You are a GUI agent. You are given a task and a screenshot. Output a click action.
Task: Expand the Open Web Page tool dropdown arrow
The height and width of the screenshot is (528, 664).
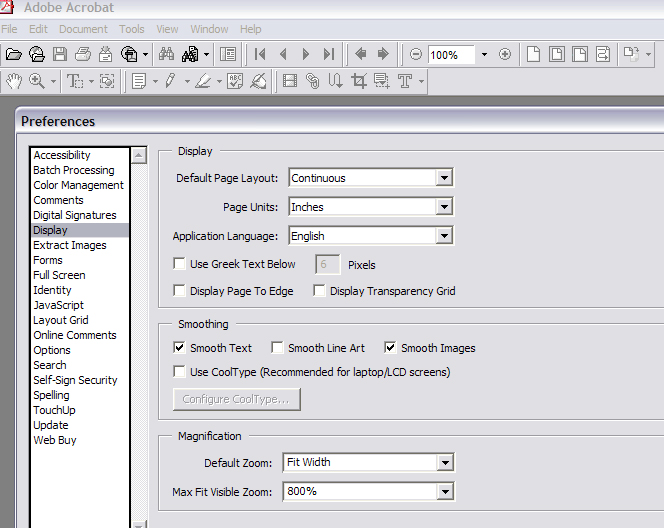coord(145,54)
